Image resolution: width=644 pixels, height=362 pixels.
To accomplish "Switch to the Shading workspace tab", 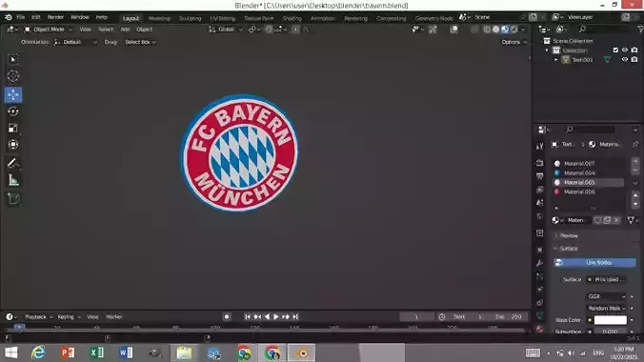I will coord(292,18).
